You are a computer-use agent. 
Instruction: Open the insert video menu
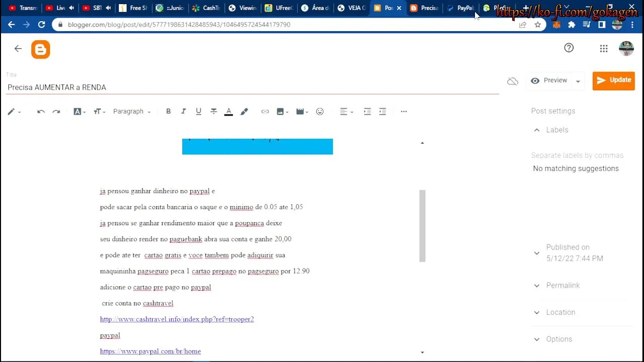pyautogui.click(x=302, y=112)
